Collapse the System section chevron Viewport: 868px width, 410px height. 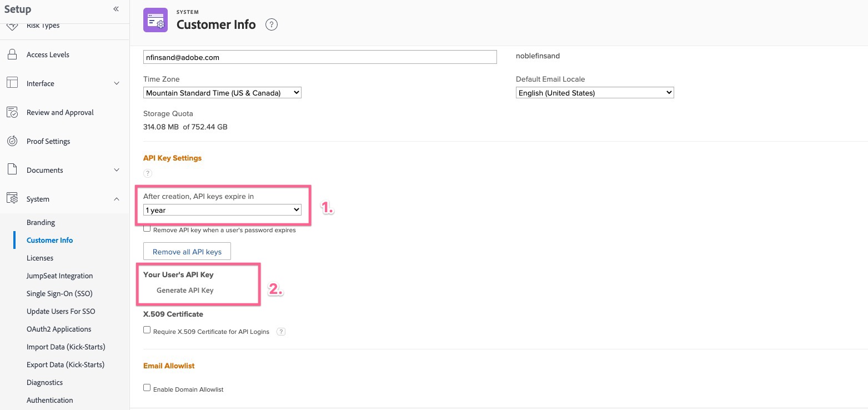[116, 199]
